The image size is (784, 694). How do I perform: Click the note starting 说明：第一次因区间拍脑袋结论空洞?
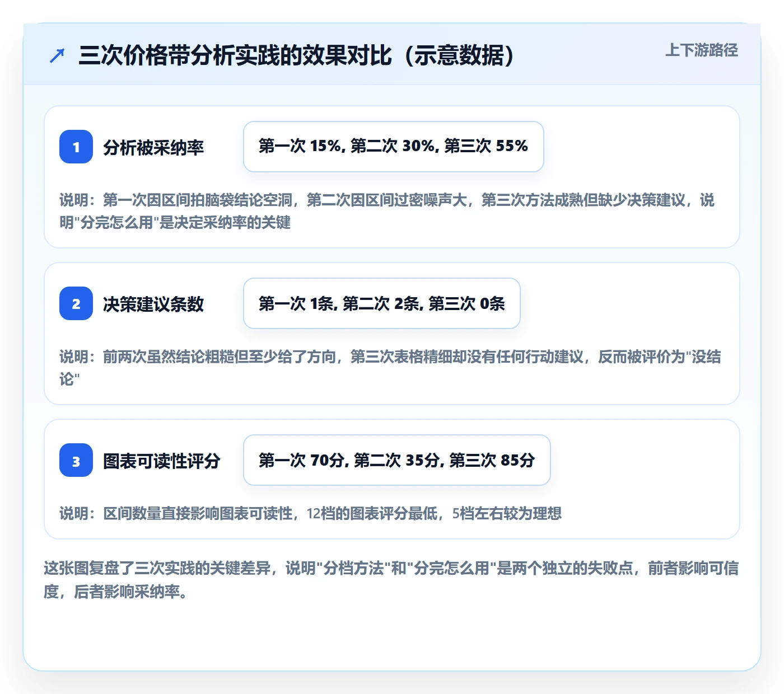[387, 211]
